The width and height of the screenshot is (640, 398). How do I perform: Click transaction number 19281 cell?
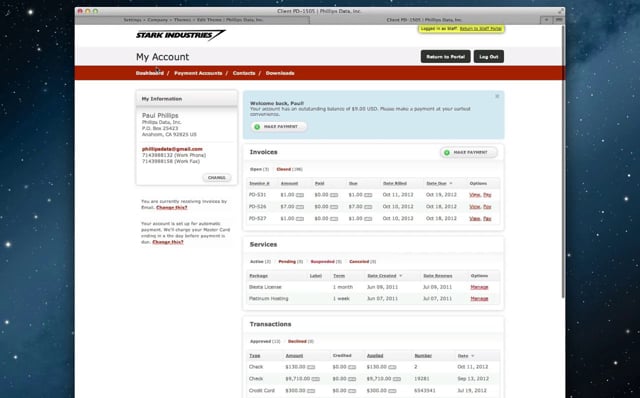(422, 379)
